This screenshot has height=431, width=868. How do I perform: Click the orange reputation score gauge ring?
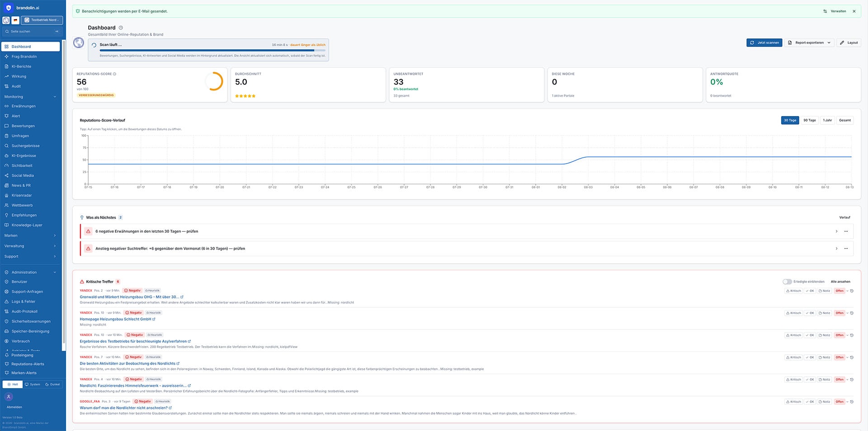(214, 81)
